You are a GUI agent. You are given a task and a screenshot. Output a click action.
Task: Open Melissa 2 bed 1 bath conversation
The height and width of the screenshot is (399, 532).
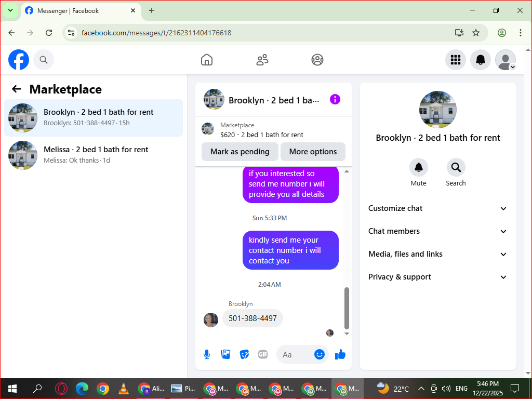tap(94, 155)
